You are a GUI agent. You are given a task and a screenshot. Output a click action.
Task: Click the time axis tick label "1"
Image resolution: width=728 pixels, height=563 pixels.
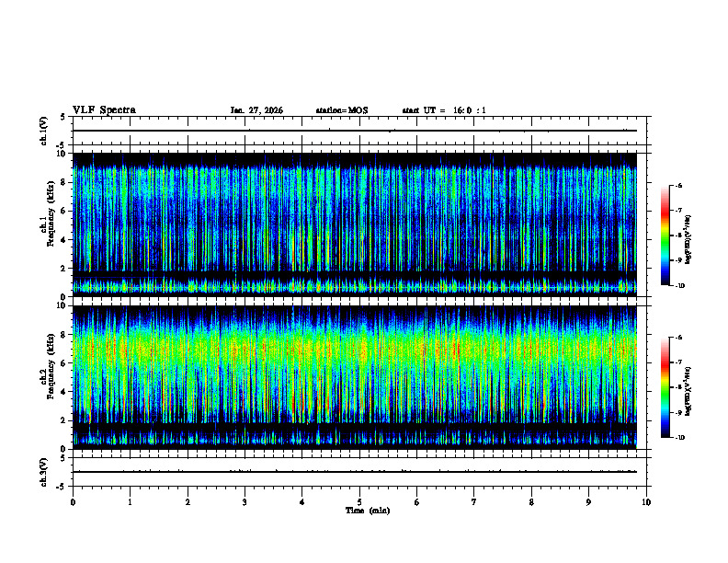[130, 502]
